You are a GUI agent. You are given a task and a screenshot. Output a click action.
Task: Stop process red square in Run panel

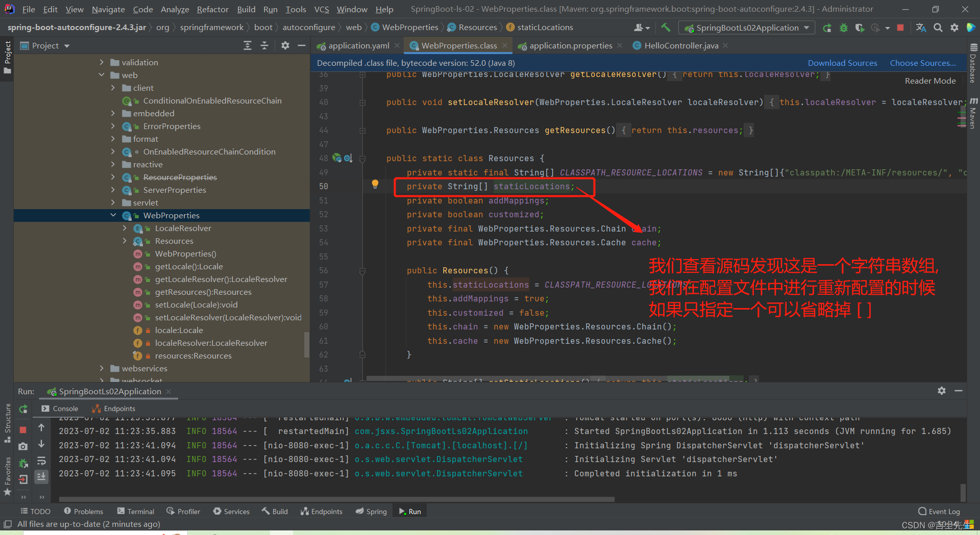(x=23, y=430)
